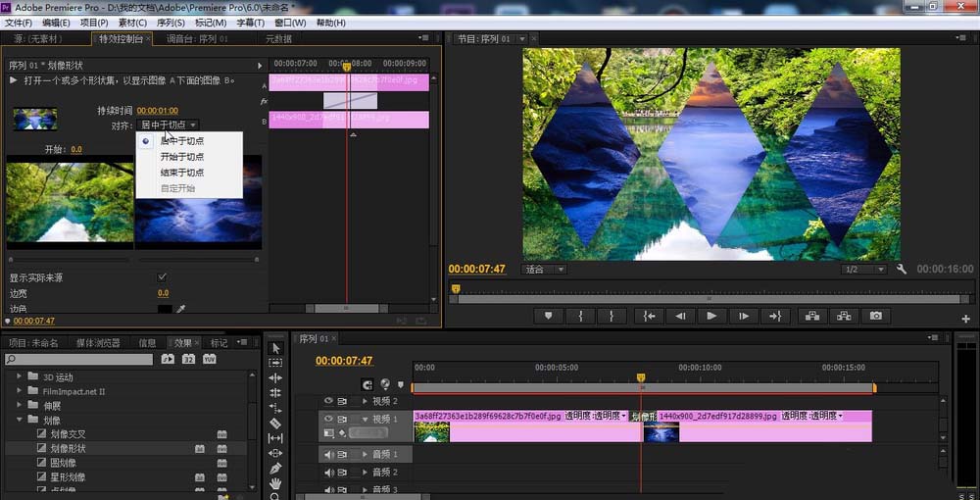Image resolution: width=980 pixels, height=500 pixels.
Task: Click the 边色 border color swatch
Action: point(165,309)
